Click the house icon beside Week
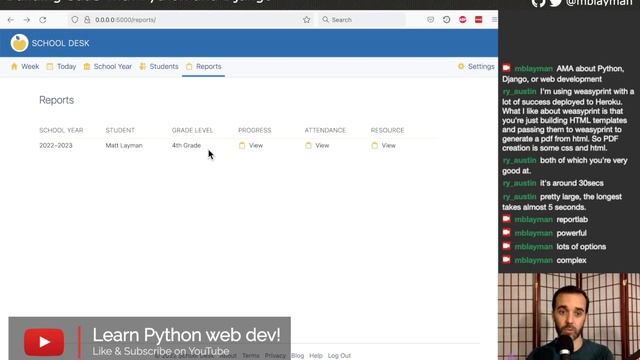Image resolution: width=640 pixels, height=360 pixels. 14,66
